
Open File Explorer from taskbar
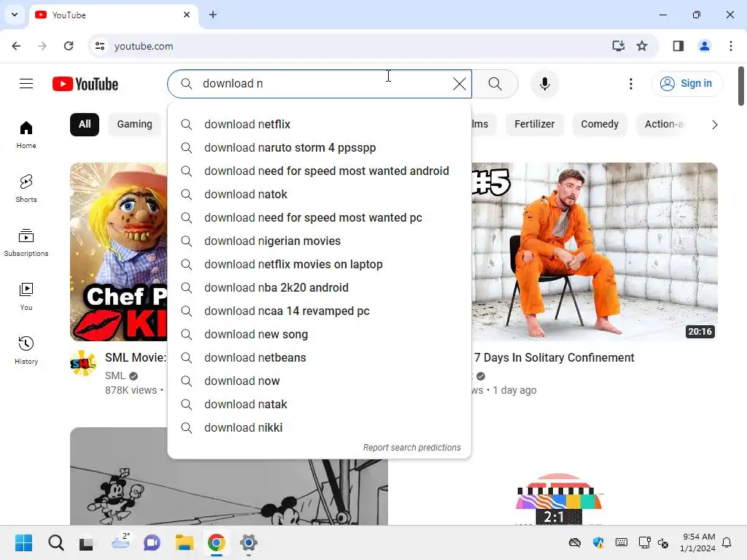tap(185, 542)
